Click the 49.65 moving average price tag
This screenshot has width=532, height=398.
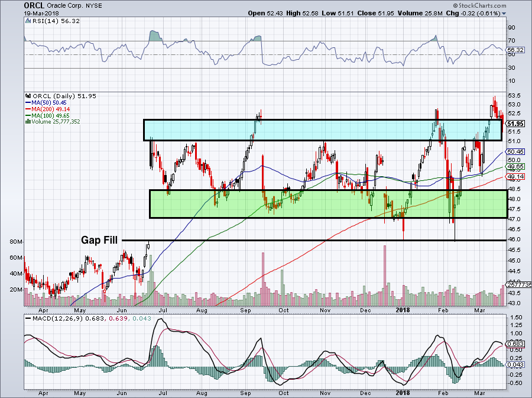(515, 167)
